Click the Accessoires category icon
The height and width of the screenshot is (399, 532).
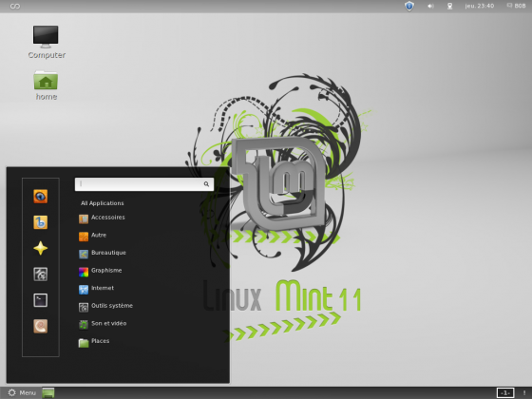pos(84,218)
